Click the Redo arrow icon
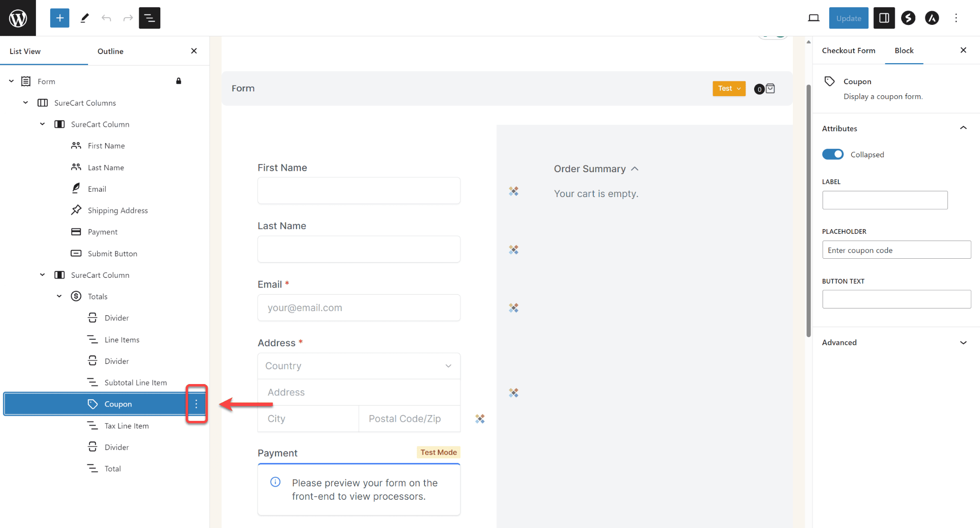980x528 pixels. click(128, 18)
